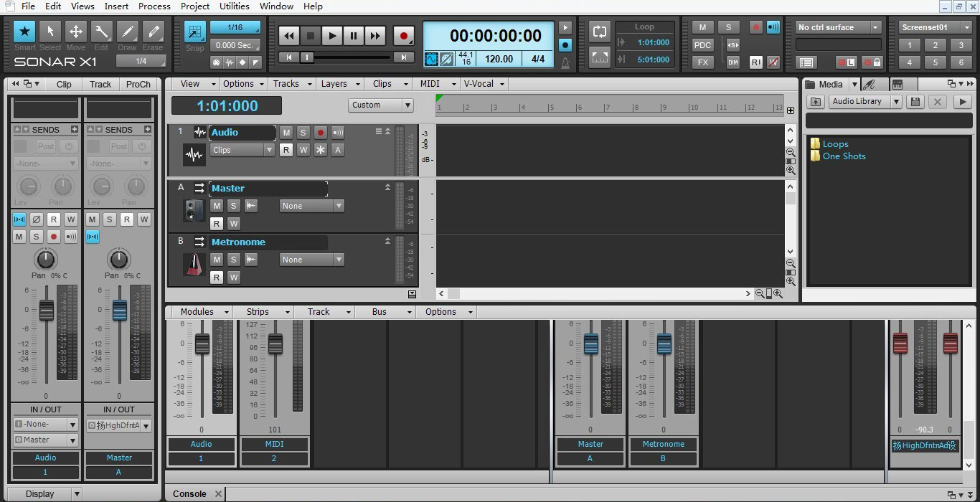
Task: Toggle phase invert in inspector
Action: click(37, 219)
